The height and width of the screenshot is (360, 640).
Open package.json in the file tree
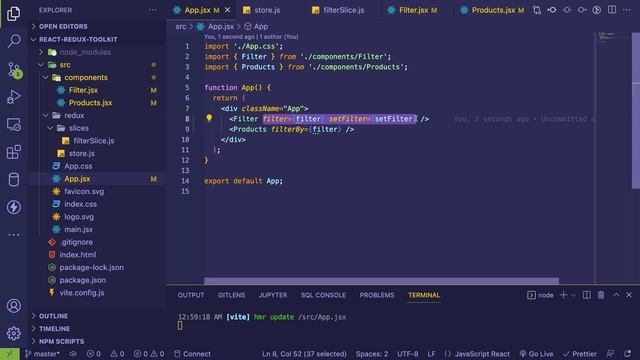click(x=97, y=280)
